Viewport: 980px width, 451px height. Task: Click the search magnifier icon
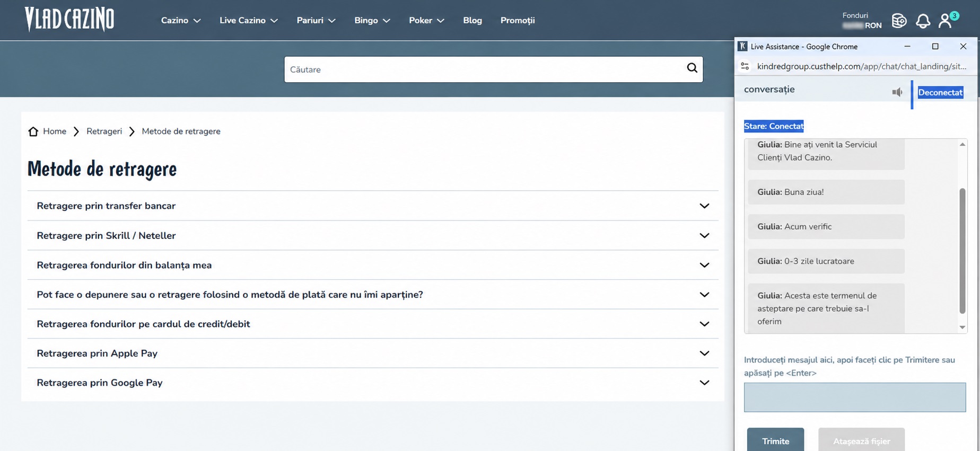pos(692,68)
